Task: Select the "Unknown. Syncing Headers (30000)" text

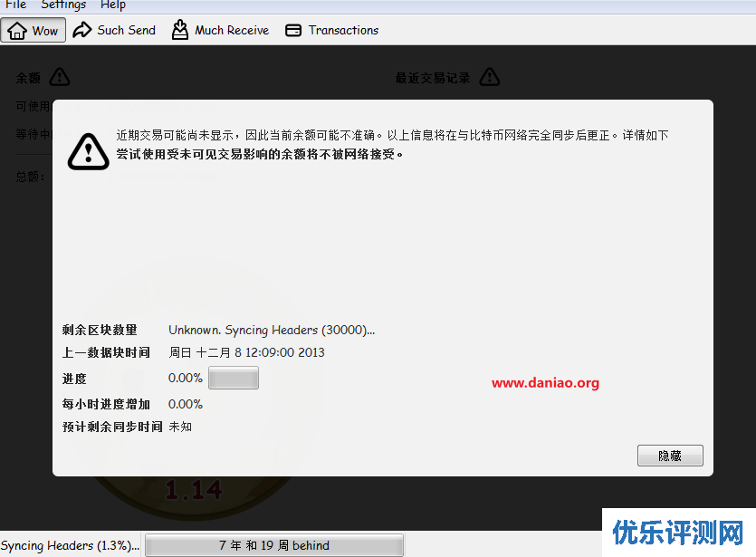Action: pyautogui.click(x=272, y=330)
